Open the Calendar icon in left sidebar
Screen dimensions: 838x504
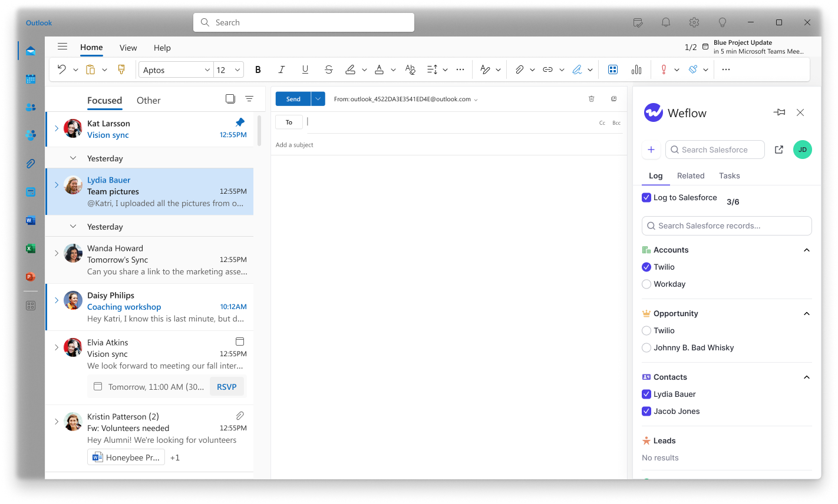tap(31, 79)
